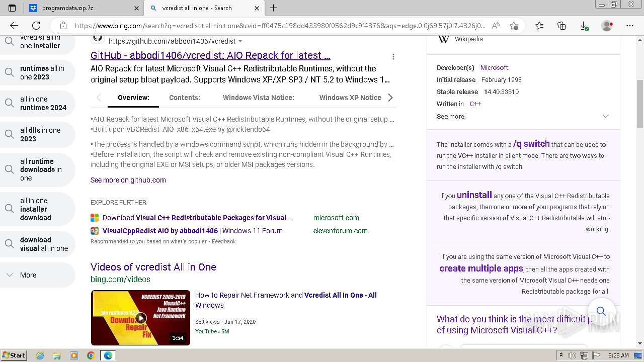The width and height of the screenshot is (644, 362).
Task: Open File Explorer from taskbar
Action: coord(57,355)
